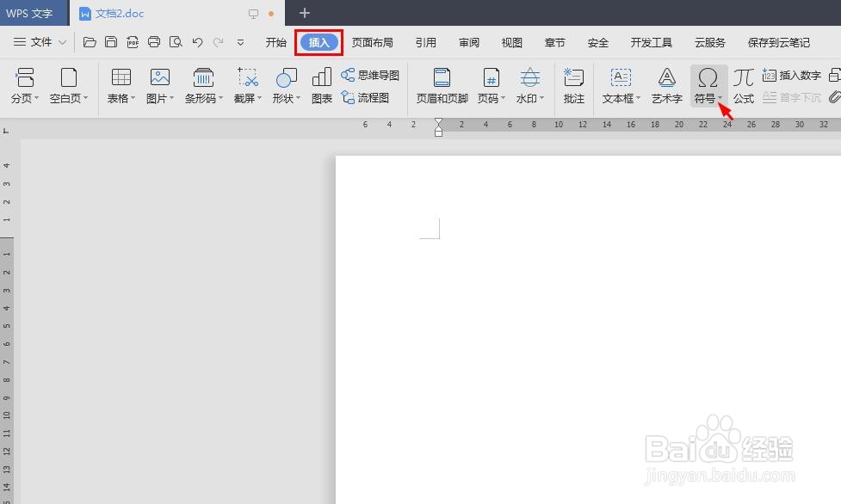Expand the 文件 menu chevron
The width and height of the screenshot is (841, 504).
[62, 42]
